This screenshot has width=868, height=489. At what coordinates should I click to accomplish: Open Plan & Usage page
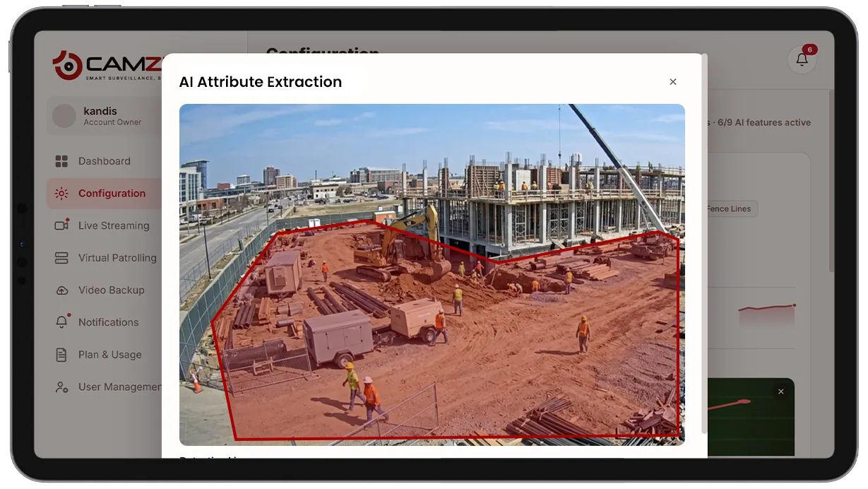104,355
